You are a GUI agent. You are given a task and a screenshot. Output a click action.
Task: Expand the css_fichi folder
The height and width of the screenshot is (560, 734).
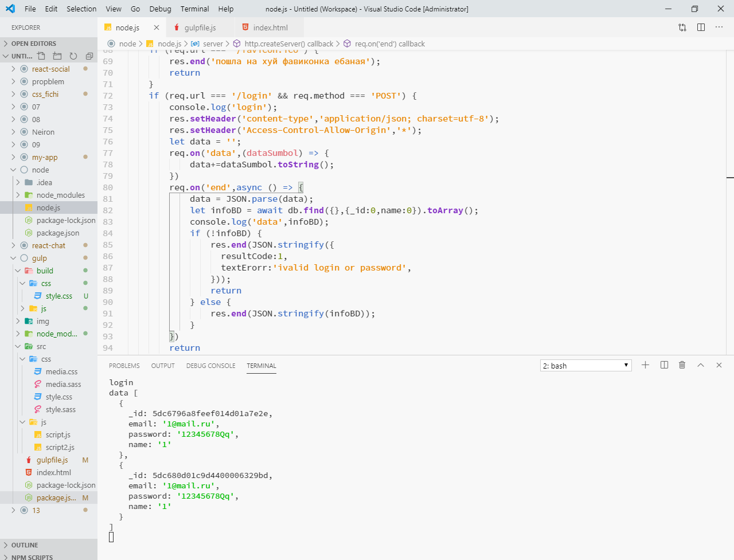(x=14, y=94)
